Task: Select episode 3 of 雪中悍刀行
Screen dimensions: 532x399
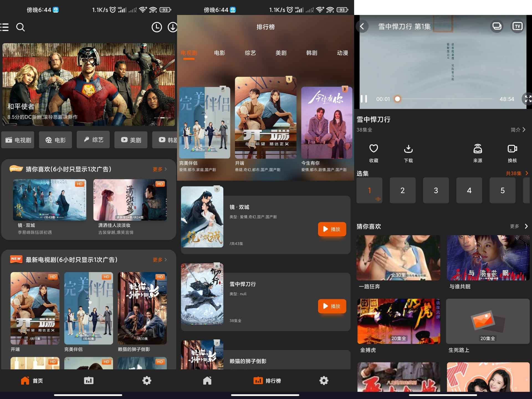Action: (x=436, y=190)
